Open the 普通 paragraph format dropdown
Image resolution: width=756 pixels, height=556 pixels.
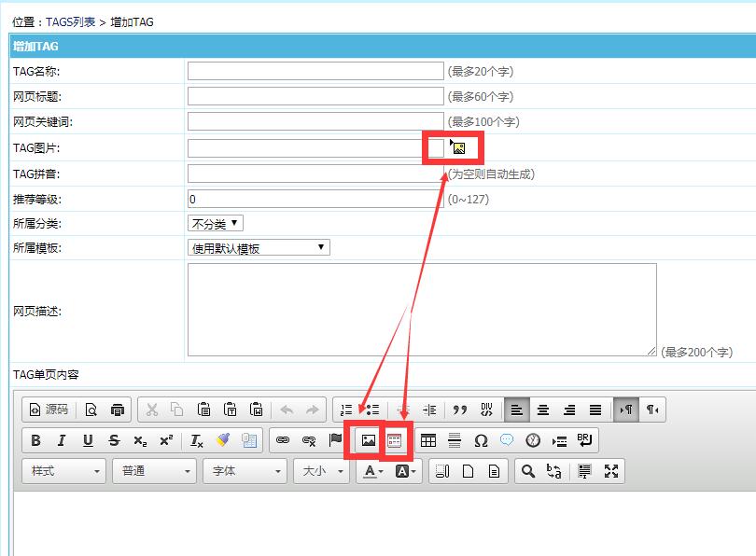pos(155,471)
